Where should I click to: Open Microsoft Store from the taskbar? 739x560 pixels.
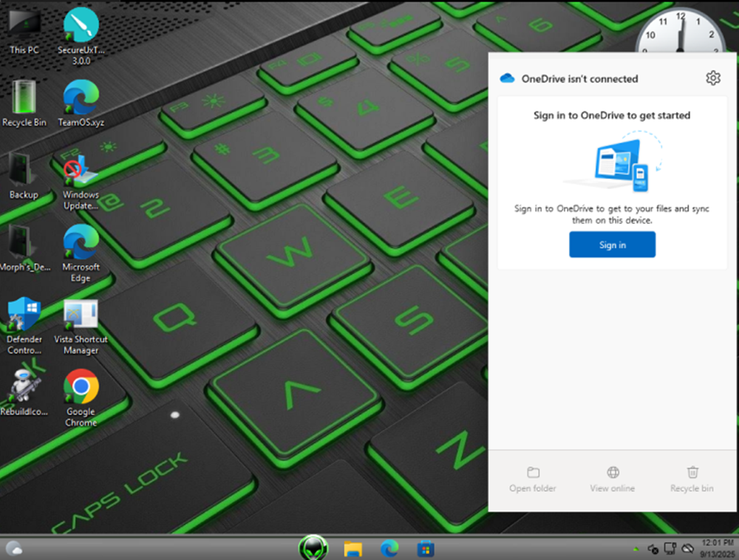[x=425, y=548]
